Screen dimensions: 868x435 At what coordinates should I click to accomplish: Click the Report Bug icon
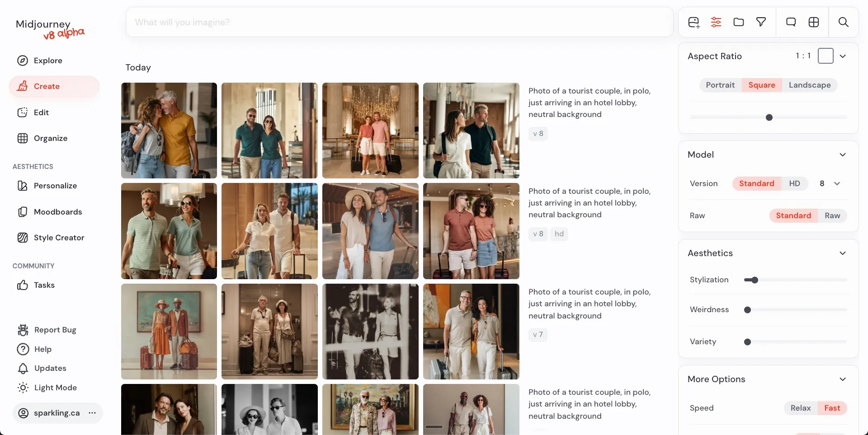pyautogui.click(x=23, y=330)
